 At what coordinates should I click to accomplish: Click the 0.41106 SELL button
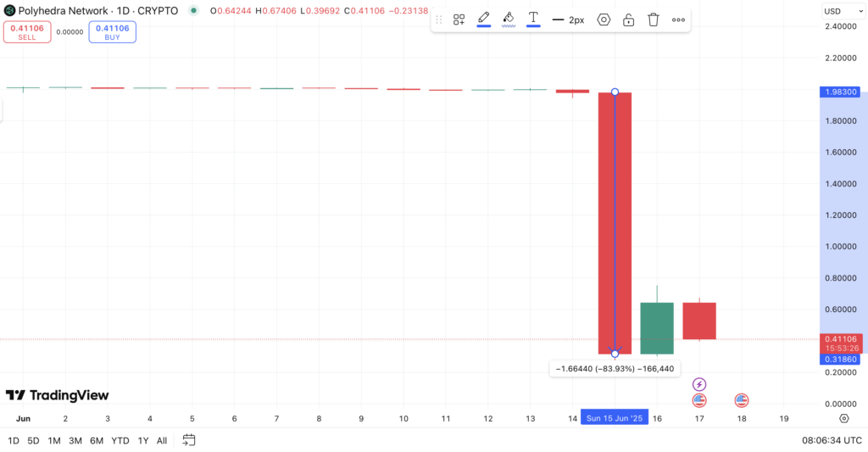(27, 32)
